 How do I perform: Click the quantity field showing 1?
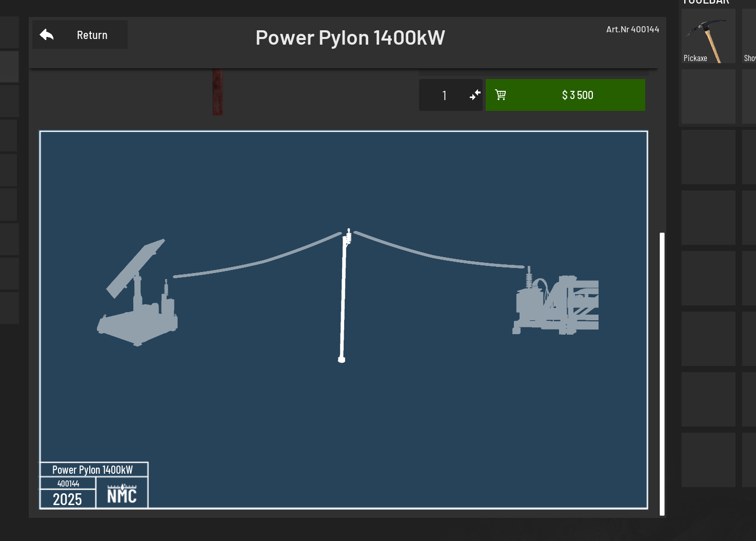point(444,95)
